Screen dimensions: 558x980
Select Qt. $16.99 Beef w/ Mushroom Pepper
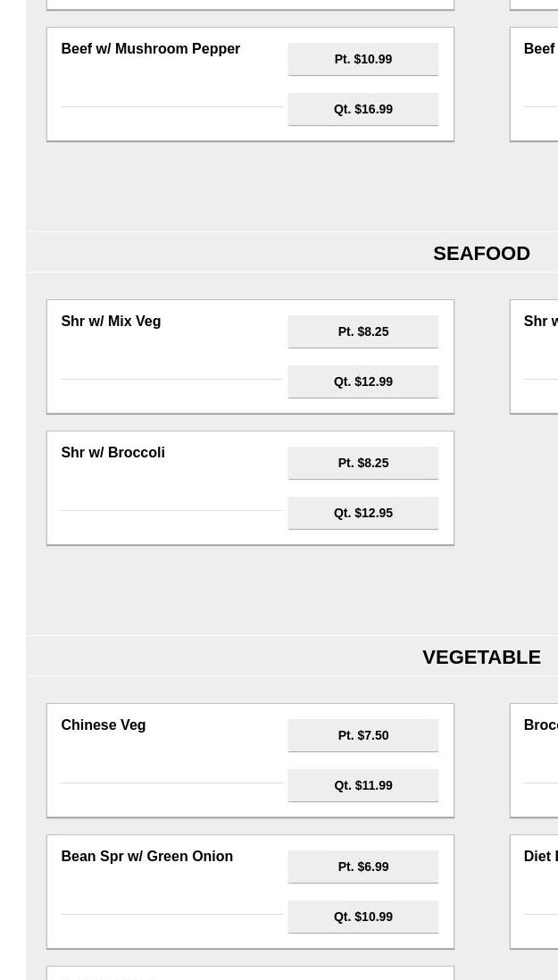pyautogui.click(x=362, y=109)
